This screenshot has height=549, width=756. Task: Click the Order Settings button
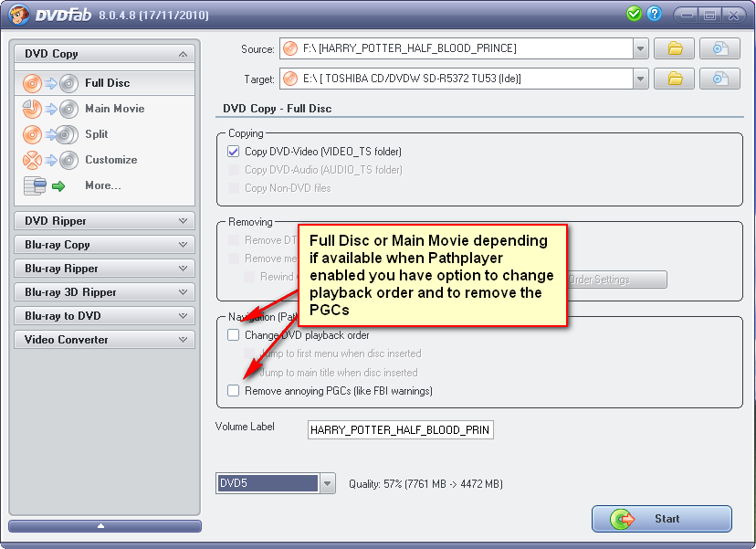[616, 280]
